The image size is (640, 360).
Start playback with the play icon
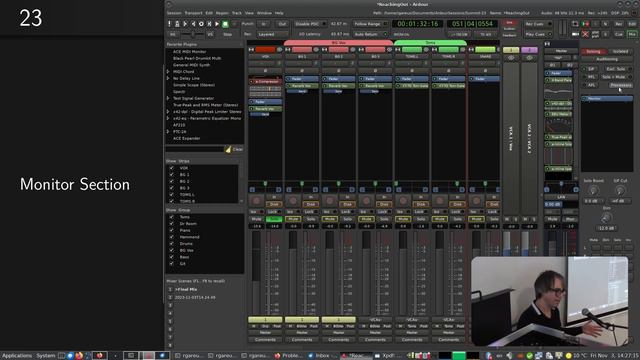click(x=217, y=24)
